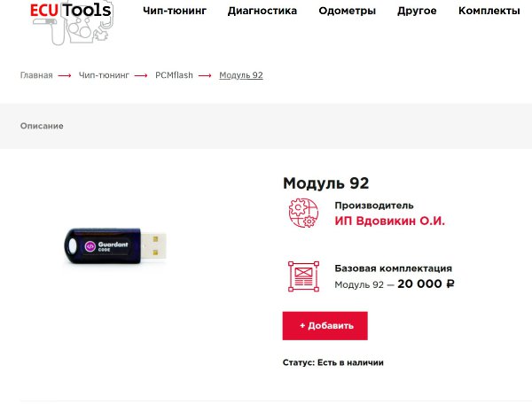Click the underlined Модуль 92 breadcrumb
This screenshot has height=404, width=532.
[x=241, y=75]
